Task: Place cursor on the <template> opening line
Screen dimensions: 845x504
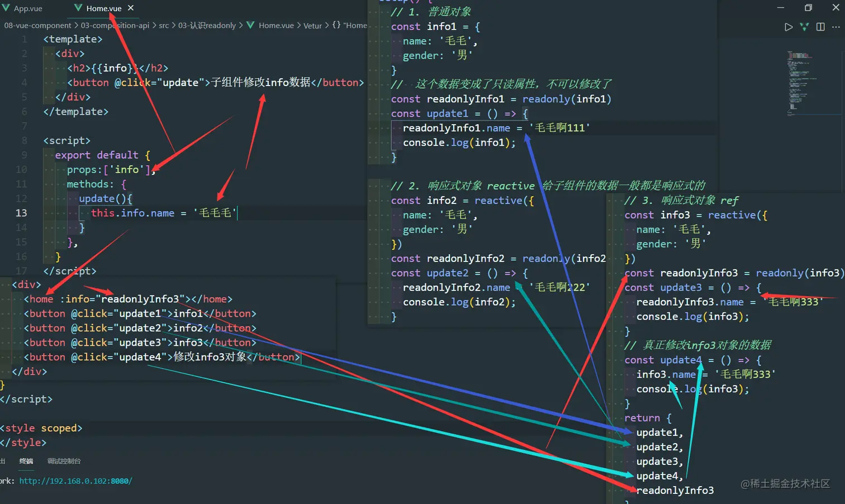Action: (73, 39)
